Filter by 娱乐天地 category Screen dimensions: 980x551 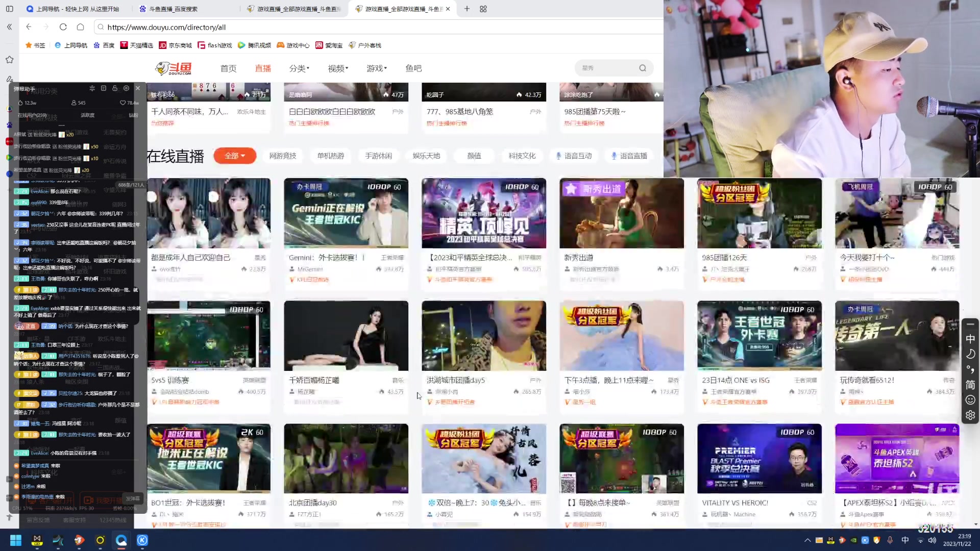pos(426,156)
